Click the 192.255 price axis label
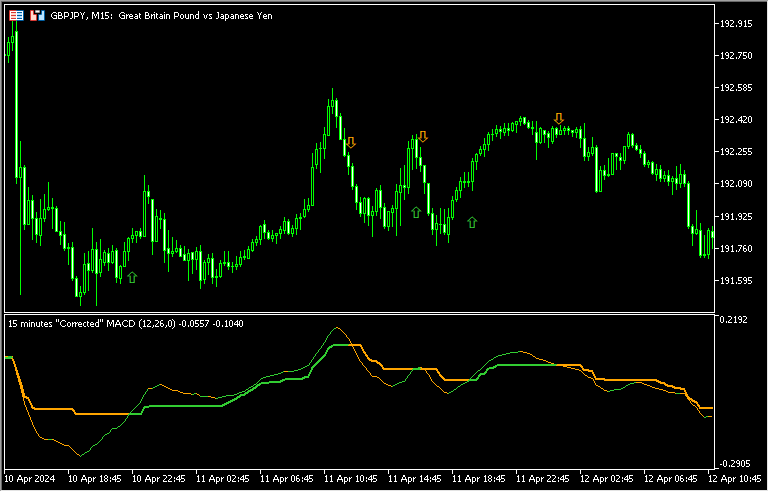Image resolution: width=769 pixels, height=492 pixels. [x=735, y=152]
